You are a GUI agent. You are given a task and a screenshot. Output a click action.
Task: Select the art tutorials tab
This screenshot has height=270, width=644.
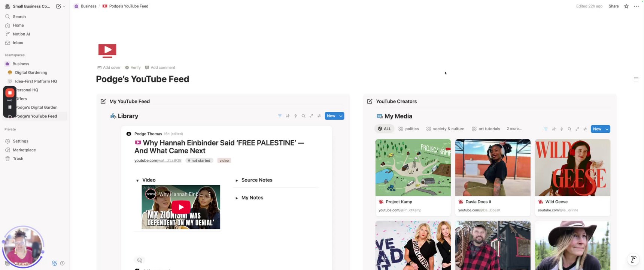point(486,129)
